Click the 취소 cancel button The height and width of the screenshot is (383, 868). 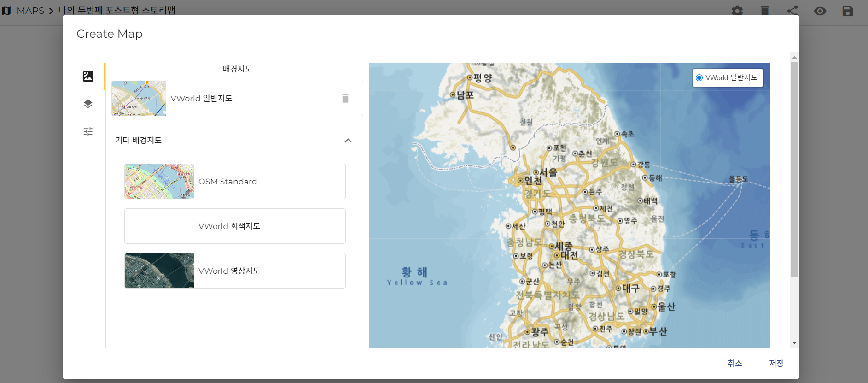[735, 363]
